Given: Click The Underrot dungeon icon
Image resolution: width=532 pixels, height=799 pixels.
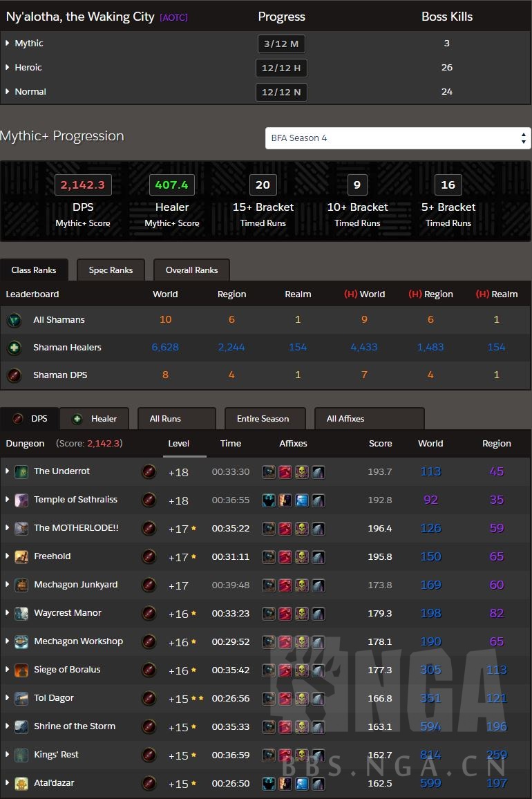Looking at the screenshot, I should click(x=21, y=471).
